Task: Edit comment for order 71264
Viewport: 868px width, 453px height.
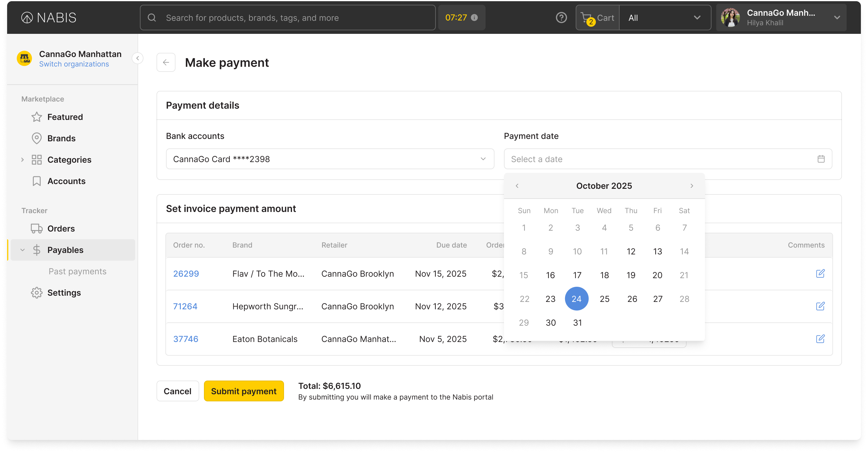Action: click(x=820, y=306)
